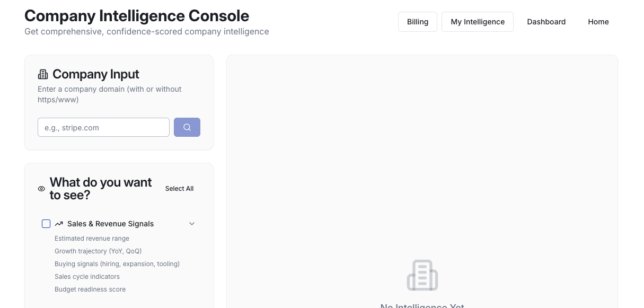Click the building icon beside Company Input
644x308 pixels.
point(43,74)
